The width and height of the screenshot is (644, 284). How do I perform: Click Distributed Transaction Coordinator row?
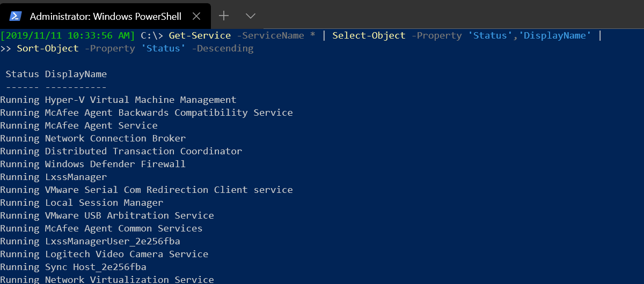121,151
